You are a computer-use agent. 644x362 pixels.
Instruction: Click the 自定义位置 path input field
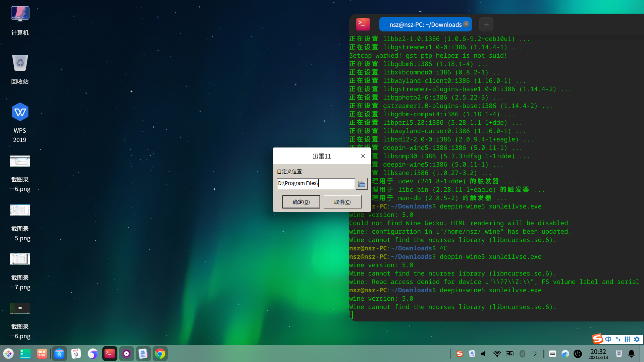click(315, 183)
